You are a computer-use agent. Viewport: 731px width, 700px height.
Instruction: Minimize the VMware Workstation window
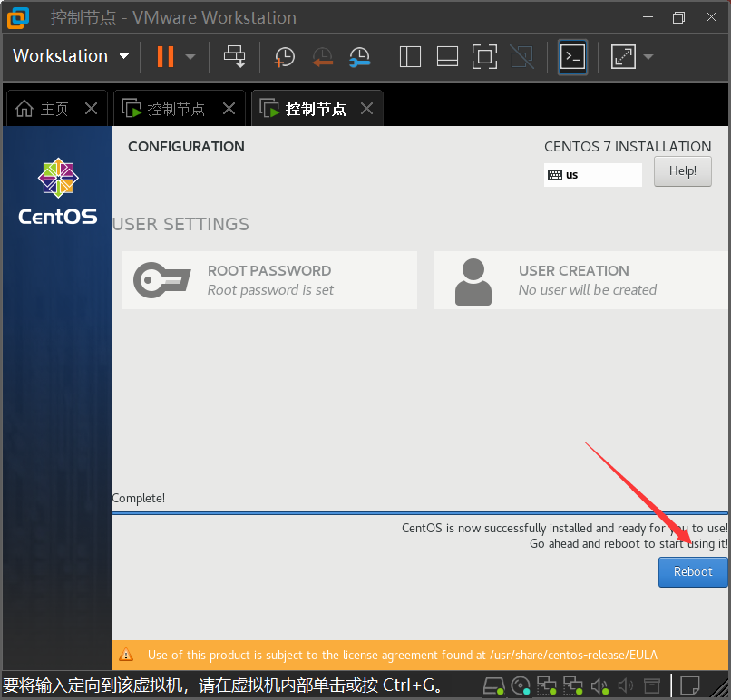(648, 17)
